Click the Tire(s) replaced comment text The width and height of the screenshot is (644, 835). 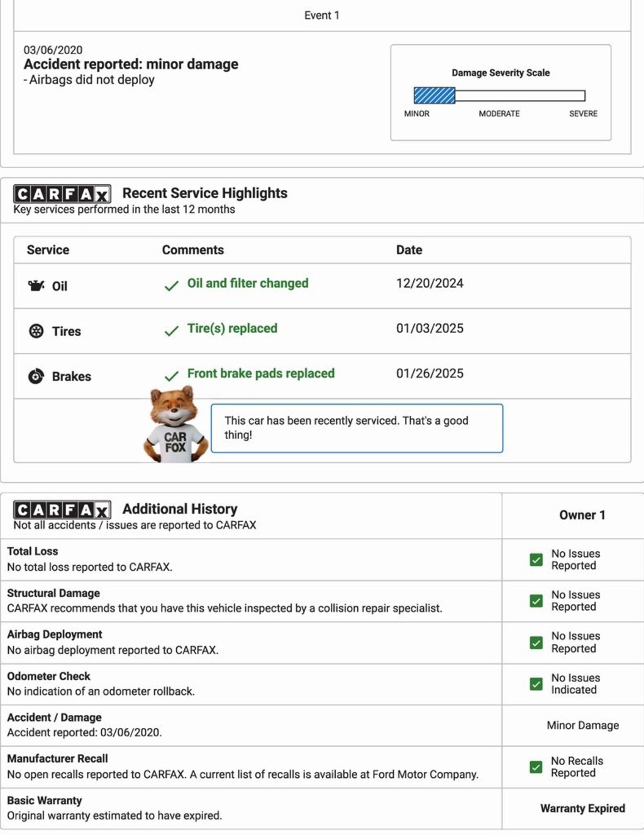pyautogui.click(x=232, y=328)
